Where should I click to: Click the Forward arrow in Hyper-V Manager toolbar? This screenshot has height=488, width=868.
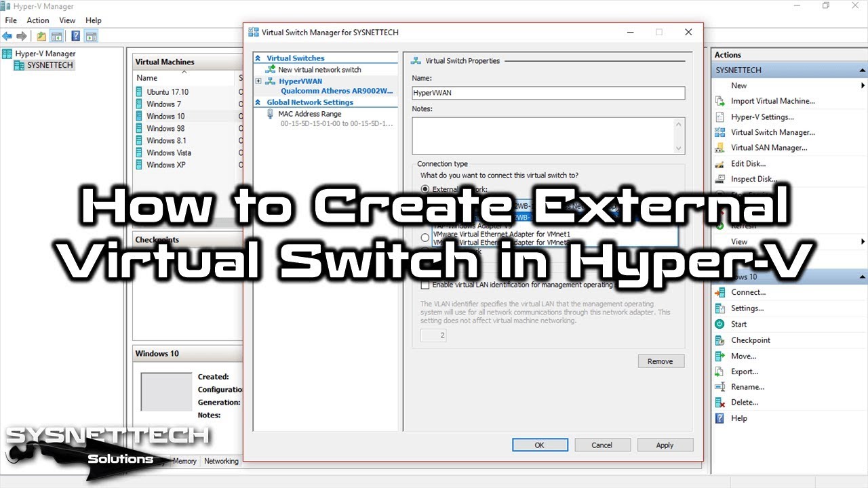22,36
